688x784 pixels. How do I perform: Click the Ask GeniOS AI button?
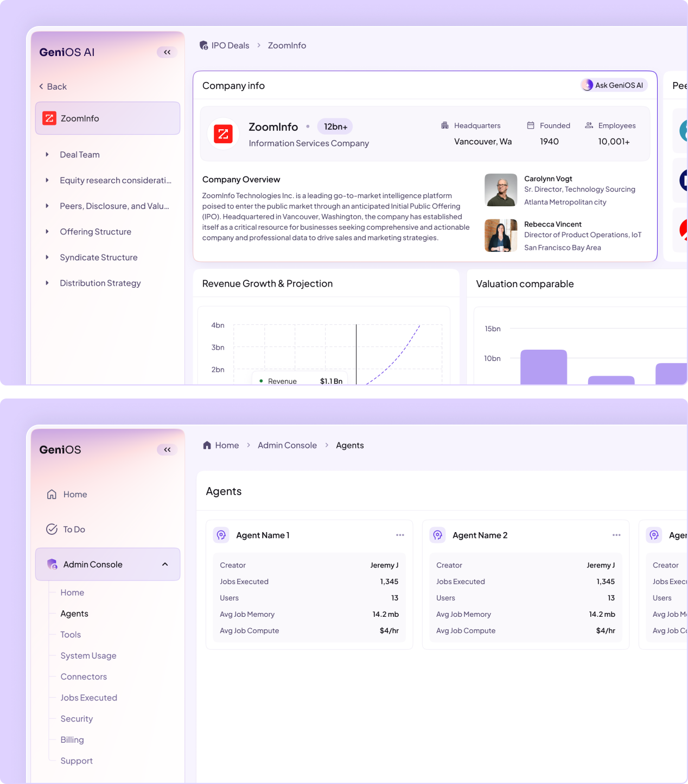pos(614,85)
